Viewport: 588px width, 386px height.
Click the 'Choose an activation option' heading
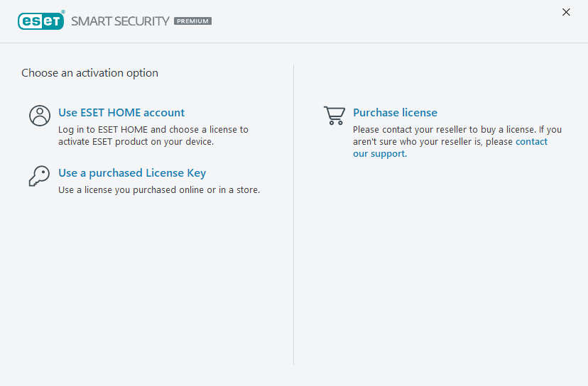click(x=89, y=73)
